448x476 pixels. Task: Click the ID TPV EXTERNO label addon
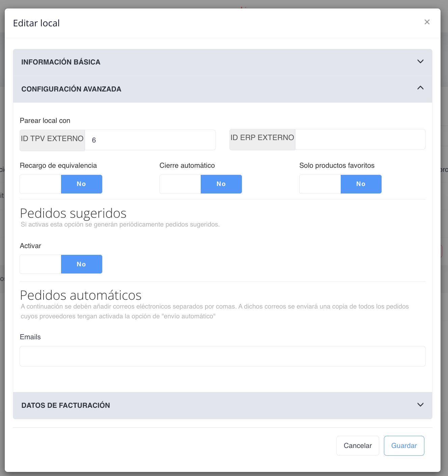point(52,140)
